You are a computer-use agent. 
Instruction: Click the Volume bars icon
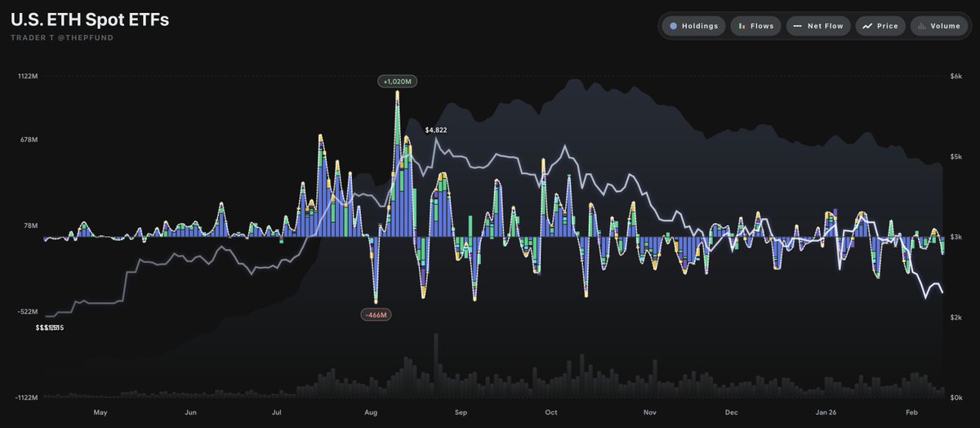point(922,26)
